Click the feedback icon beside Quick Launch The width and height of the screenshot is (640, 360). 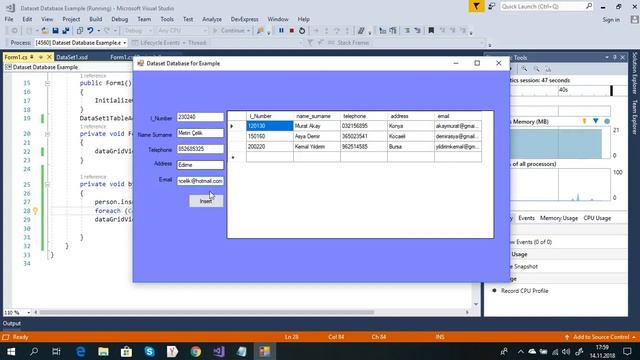coord(491,6)
